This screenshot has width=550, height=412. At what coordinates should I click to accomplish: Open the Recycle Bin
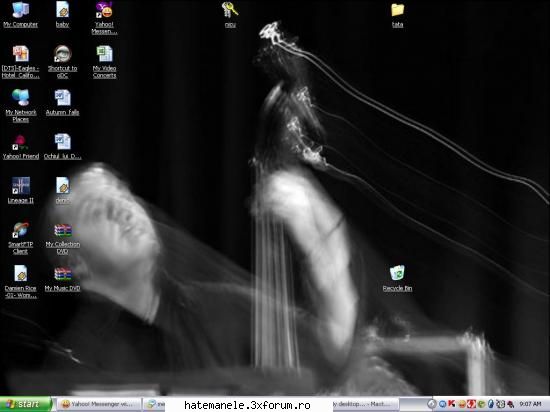pos(397,278)
